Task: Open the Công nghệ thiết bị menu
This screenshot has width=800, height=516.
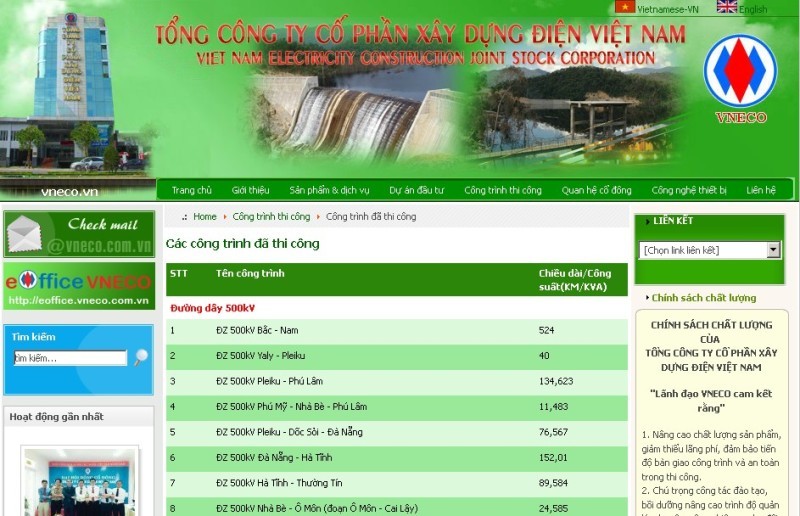Action: click(689, 190)
